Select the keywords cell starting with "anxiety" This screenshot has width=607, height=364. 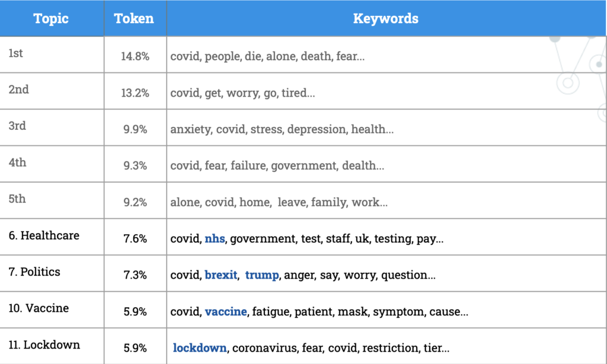pyautogui.click(x=282, y=129)
